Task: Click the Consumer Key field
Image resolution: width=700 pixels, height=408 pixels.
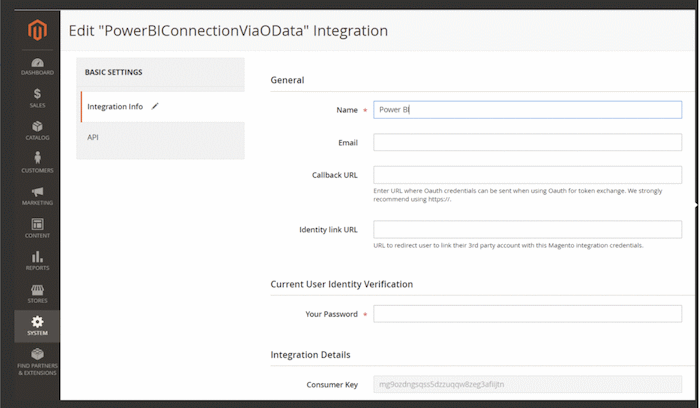Action: pos(527,384)
